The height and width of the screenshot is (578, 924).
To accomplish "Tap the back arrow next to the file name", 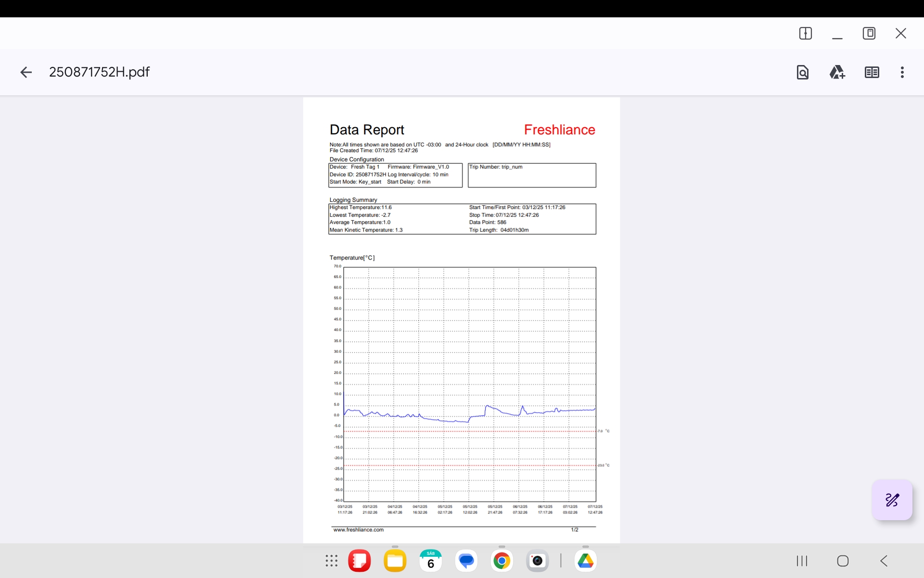I will pos(26,72).
